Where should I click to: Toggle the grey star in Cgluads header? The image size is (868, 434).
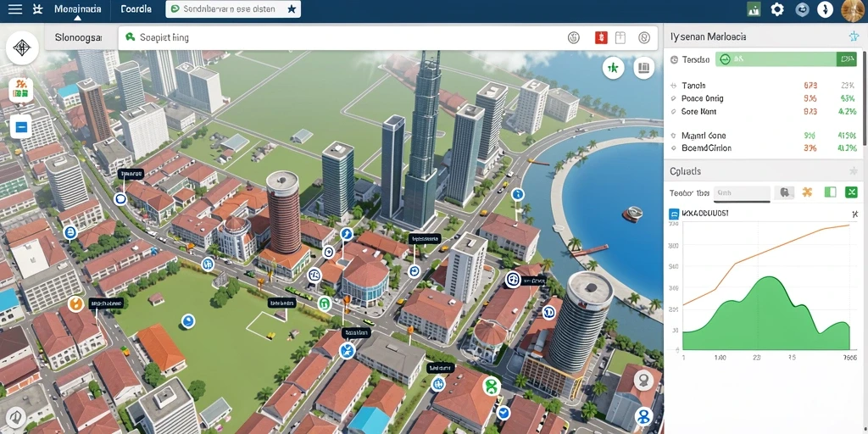click(x=853, y=170)
